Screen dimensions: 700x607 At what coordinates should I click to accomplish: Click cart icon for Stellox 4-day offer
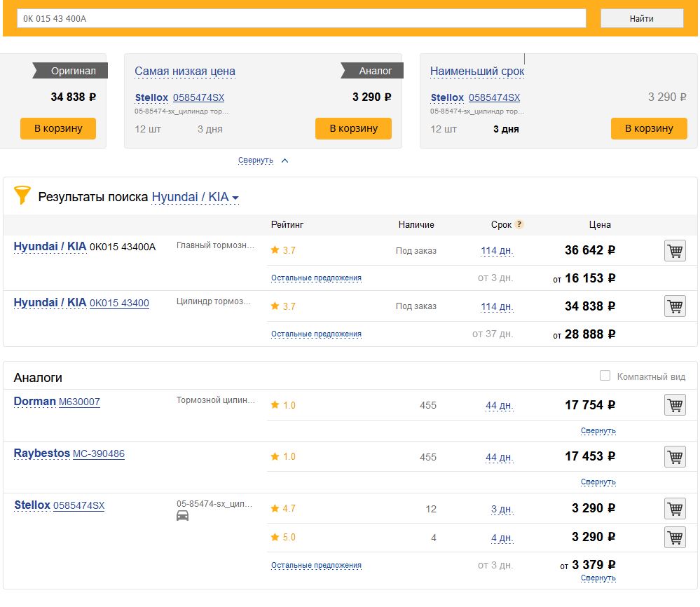[675, 537]
